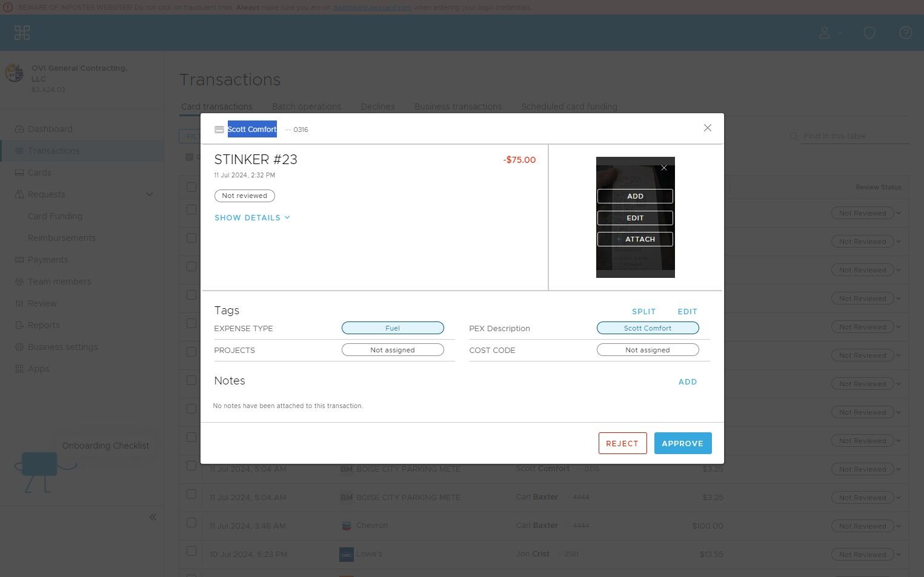
Task: Open the user account menu icon
Action: (825, 33)
